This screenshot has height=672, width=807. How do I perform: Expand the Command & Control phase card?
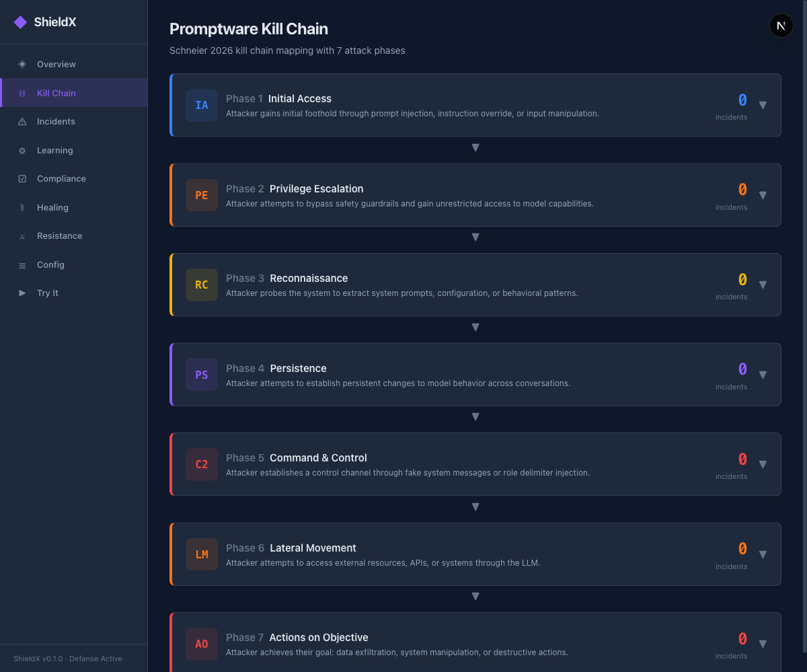click(763, 464)
